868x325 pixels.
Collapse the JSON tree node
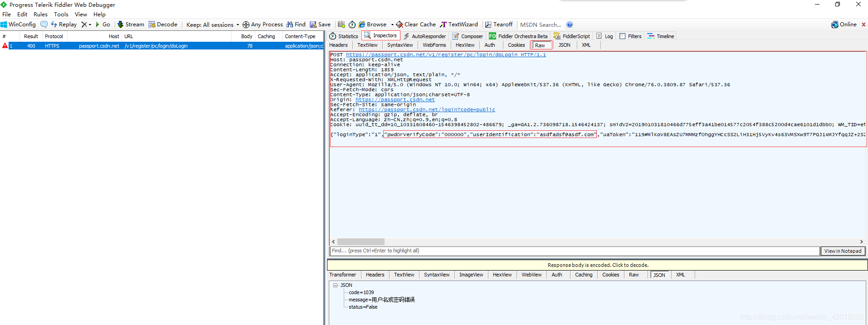335,285
